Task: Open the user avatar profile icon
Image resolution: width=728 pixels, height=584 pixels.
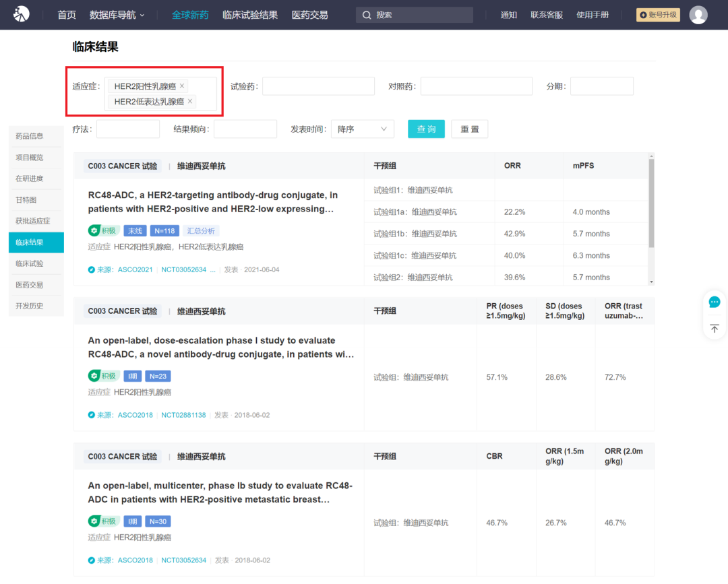Action: pos(698,15)
